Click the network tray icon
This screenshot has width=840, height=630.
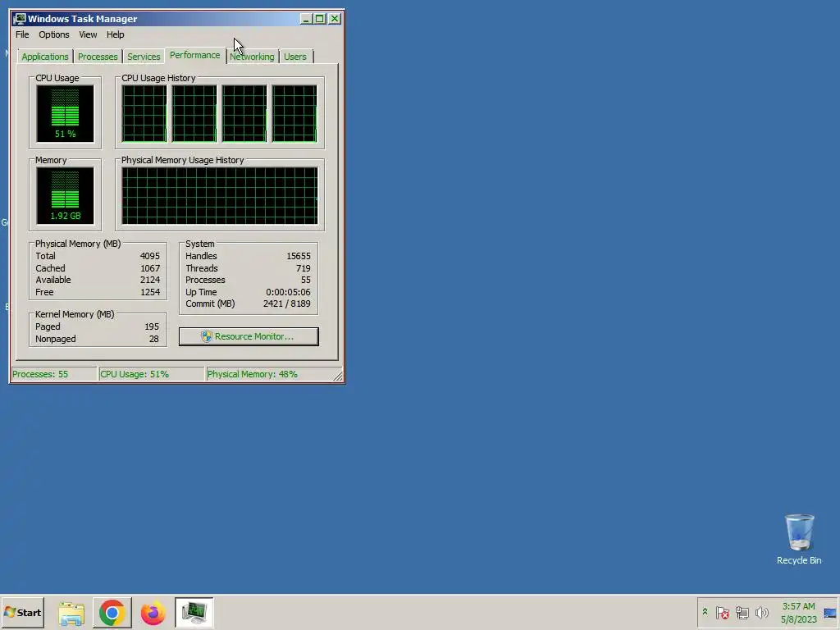click(742, 612)
